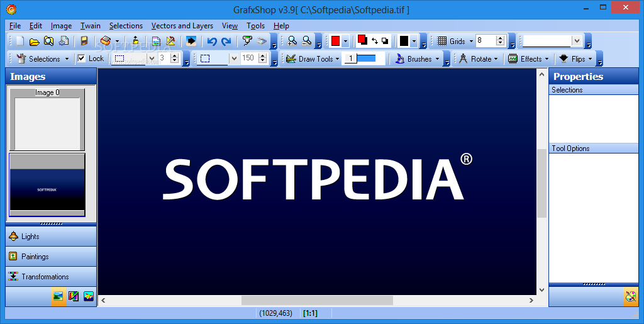Click the picture document icon in toolbar
Image resolution: width=644 pixels, height=324 pixels.
click(x=156, y=41)
